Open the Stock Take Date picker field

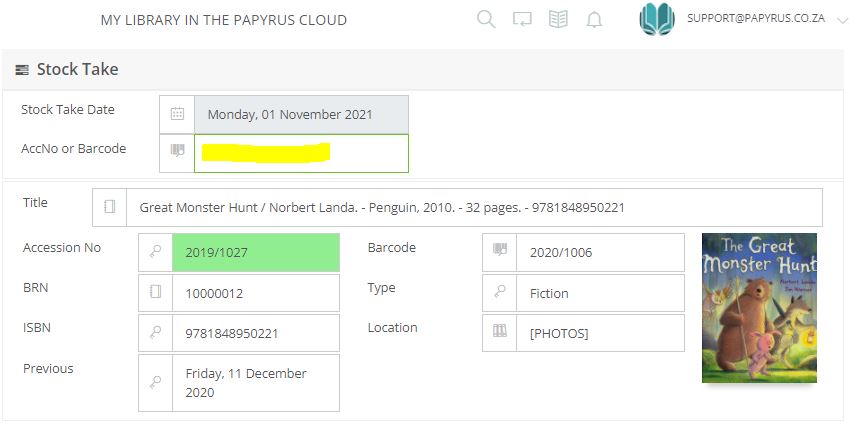pos(300,114)
